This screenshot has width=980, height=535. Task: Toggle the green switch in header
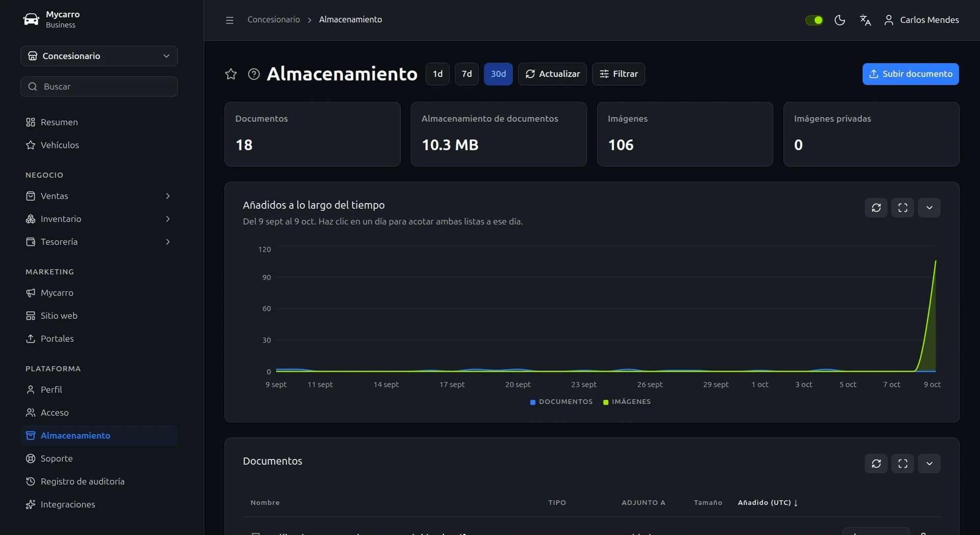click(814, 20)
